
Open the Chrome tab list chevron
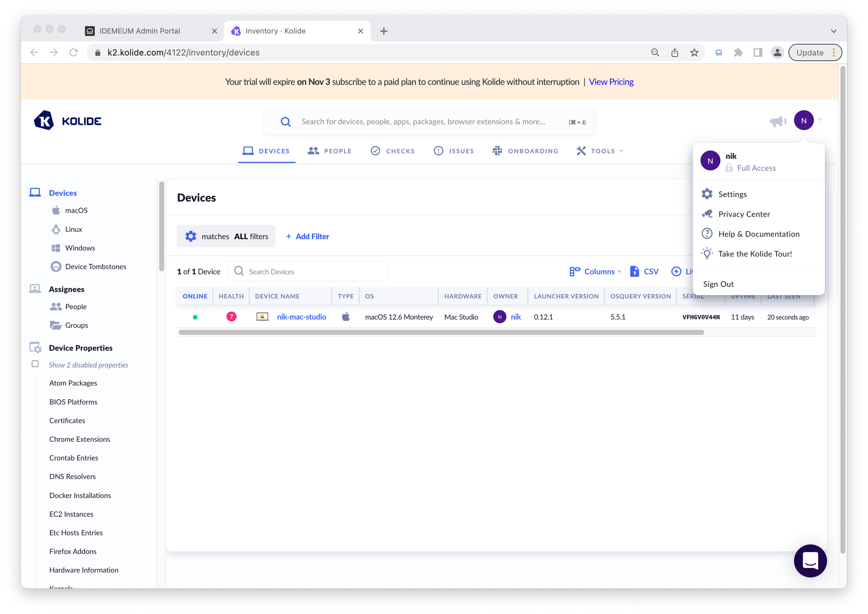[x=833, y=31]
